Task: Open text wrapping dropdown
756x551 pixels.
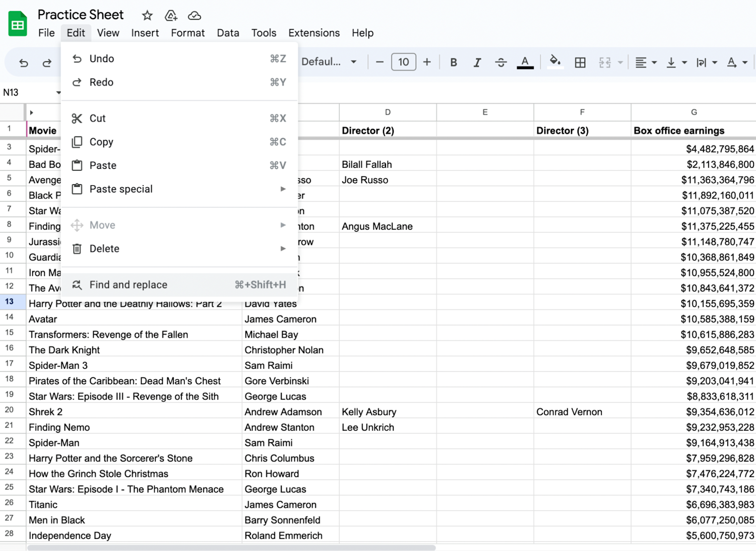Action: click(706, 62)
